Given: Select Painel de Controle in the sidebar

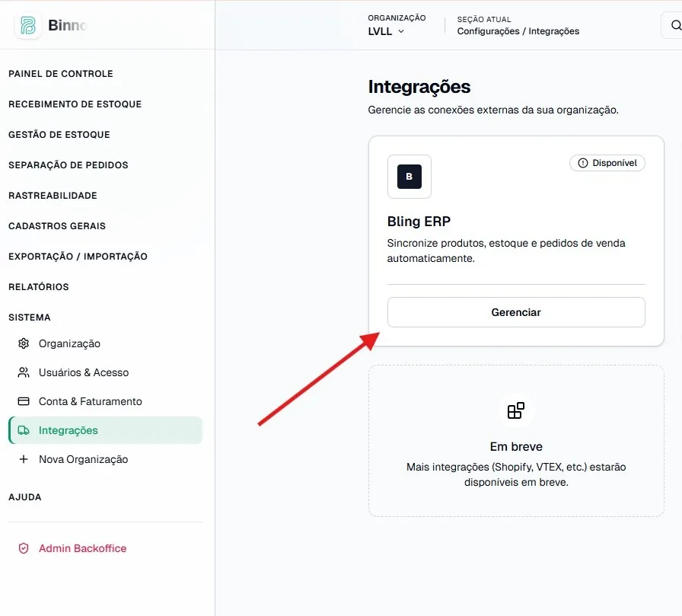Looking at the screenshot, I should tap(60, 74).
